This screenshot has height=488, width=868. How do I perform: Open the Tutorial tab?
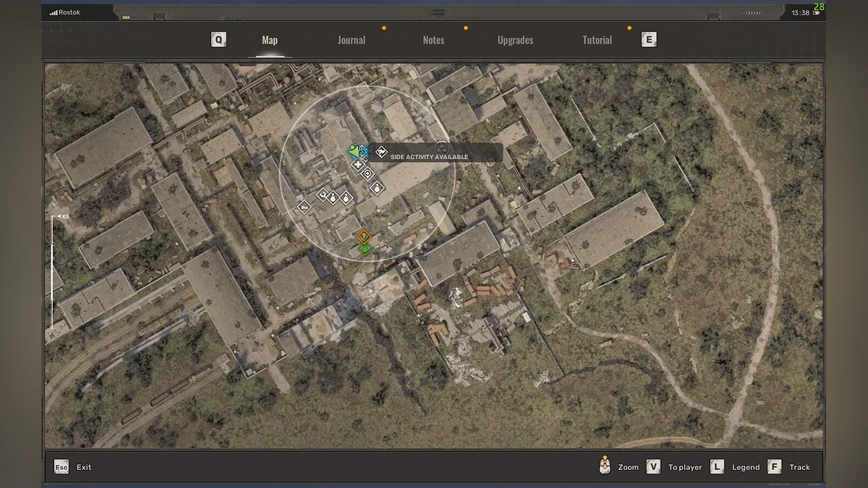597,40
